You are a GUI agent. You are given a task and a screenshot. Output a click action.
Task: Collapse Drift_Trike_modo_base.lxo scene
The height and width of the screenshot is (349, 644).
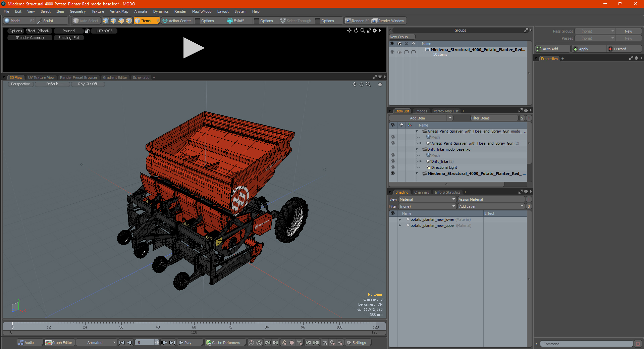(417, 149)
